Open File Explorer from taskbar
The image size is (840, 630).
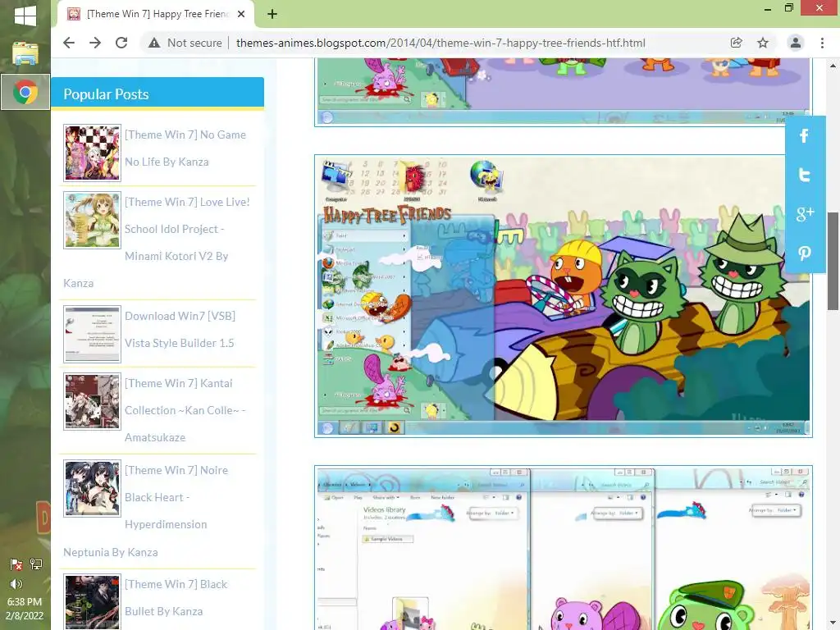pyautogui.click(x=25, y=53)
